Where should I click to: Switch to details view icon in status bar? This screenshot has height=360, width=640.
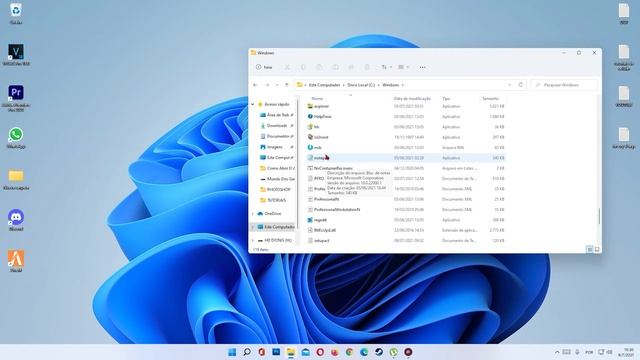click(589, 249)
